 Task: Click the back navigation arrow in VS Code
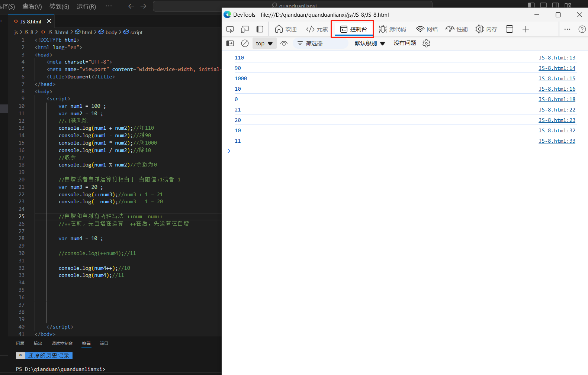pos(131,6)
